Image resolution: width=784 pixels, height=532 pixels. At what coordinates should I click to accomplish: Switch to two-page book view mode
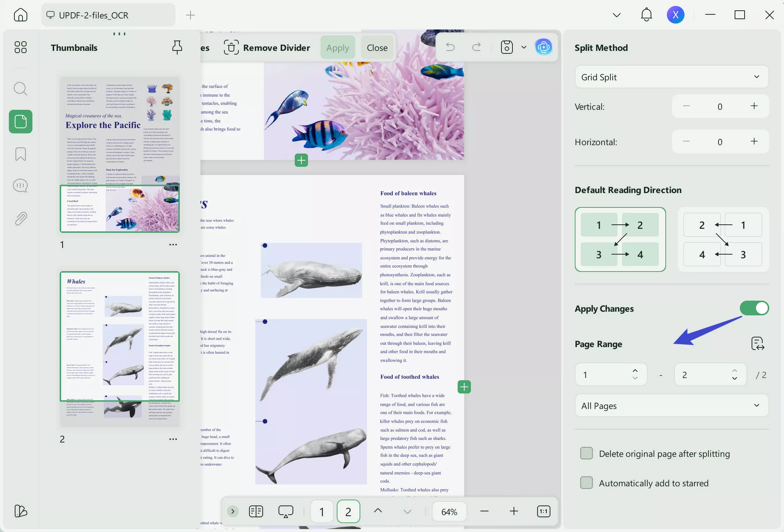[256, 511]
